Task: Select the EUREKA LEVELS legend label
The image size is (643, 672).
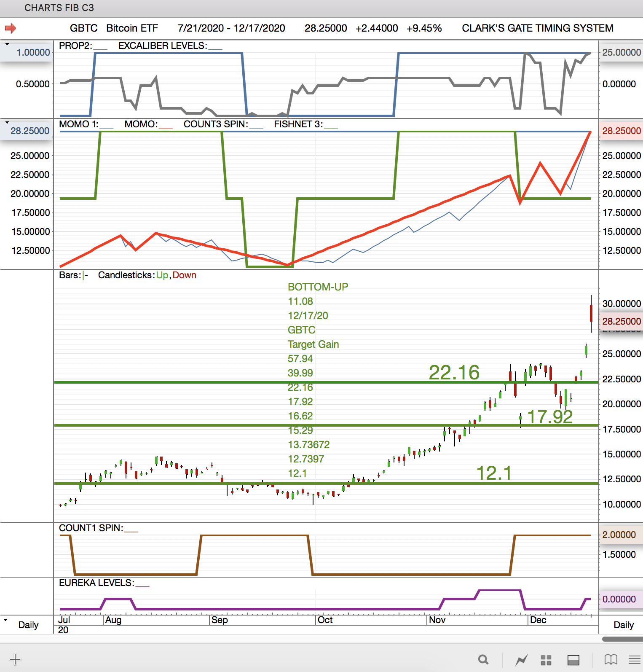Action: click(x=104, y=583)
